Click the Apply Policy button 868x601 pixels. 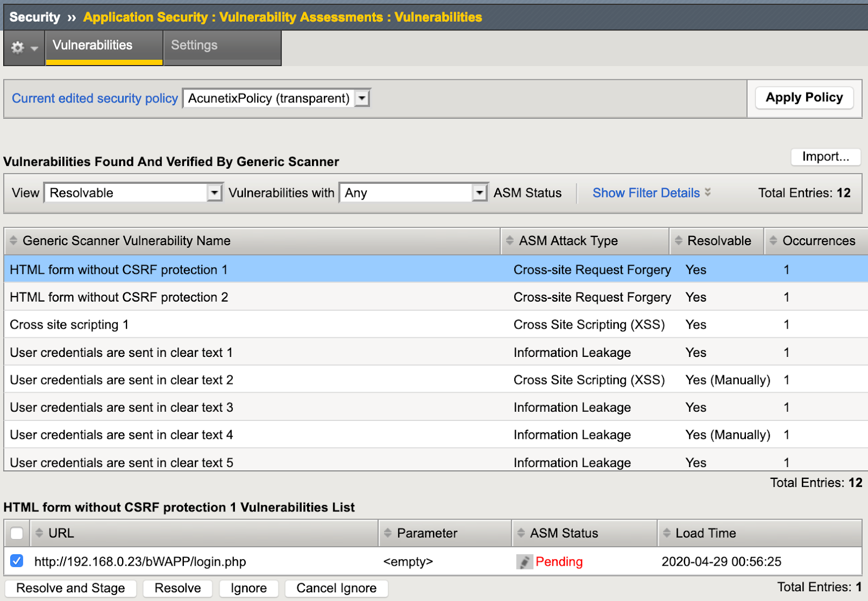tap(804, 98)
